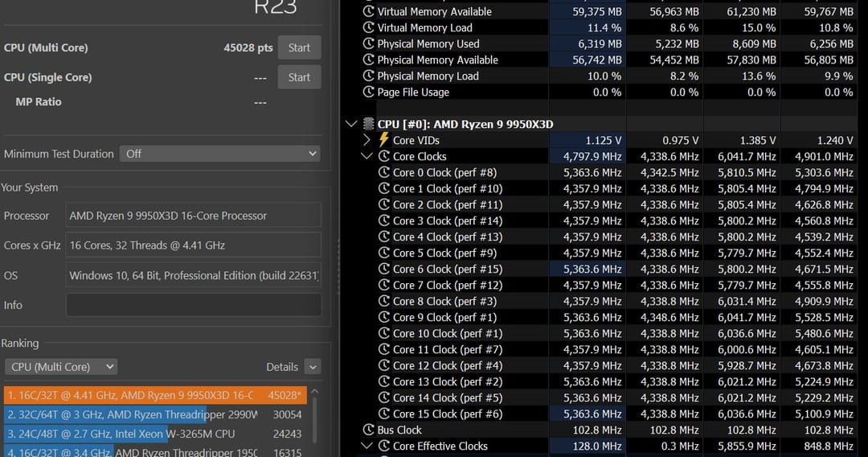Collapse the Core Clocks node
Image resolution: width=868 pixels, height=457 pixels.
click(366, 155)
